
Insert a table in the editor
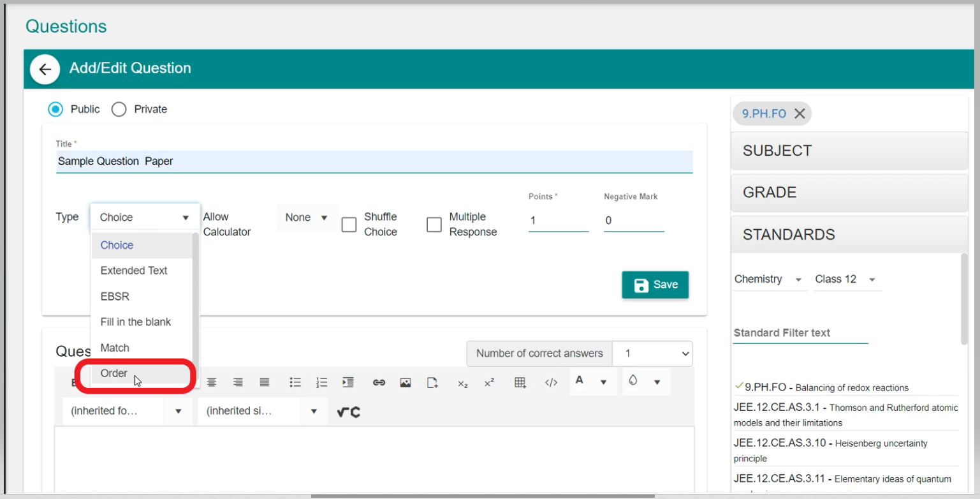click(x=520, y=382)
